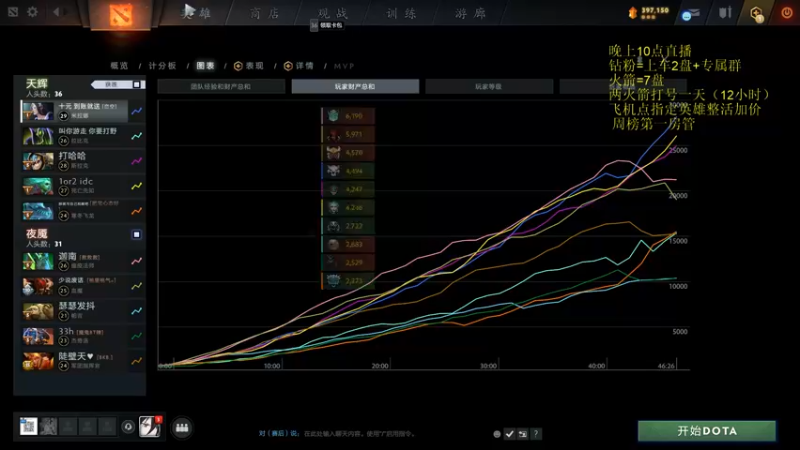Toggle cyan graph line for 瑟瑟发抖

point(136,311)
